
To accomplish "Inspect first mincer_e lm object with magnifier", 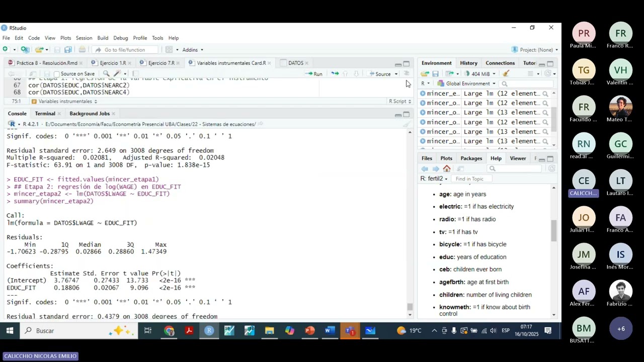I will point(545,94).
